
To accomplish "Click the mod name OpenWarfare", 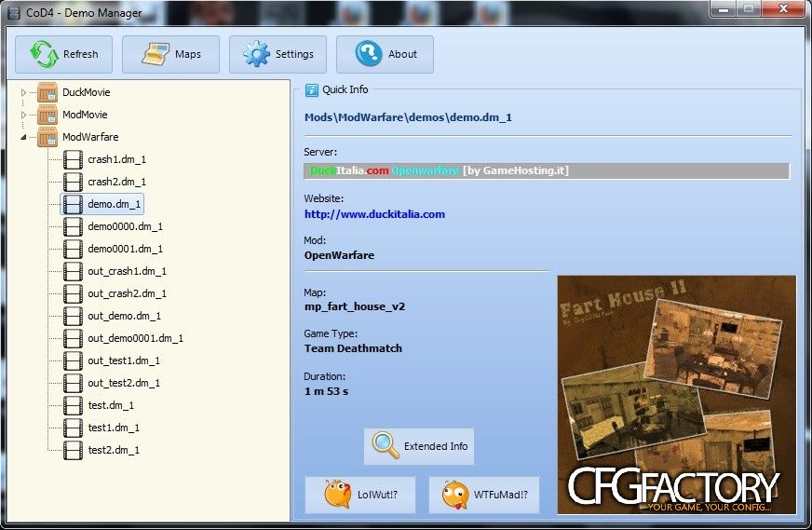I will click(339, 255).
